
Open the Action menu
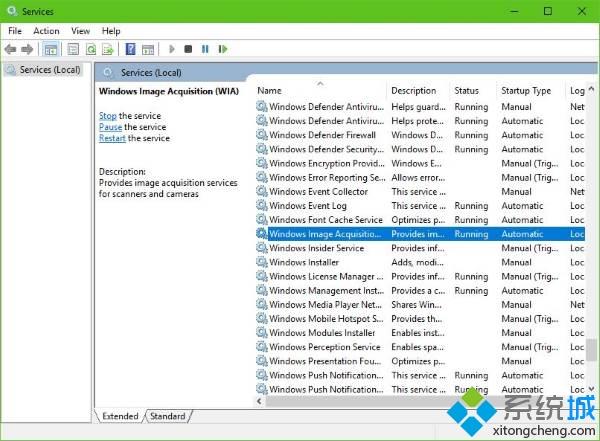[x=46, y=31]
